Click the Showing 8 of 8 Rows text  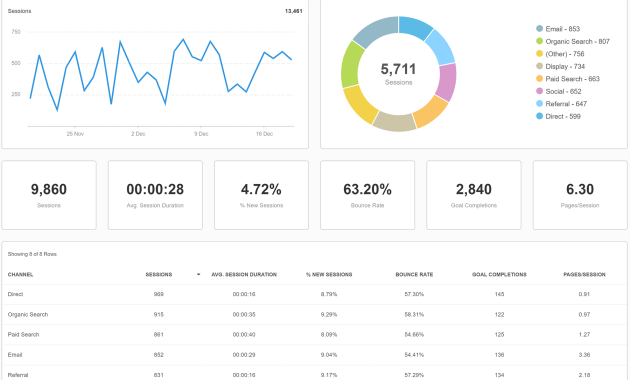tap(32, 254)
